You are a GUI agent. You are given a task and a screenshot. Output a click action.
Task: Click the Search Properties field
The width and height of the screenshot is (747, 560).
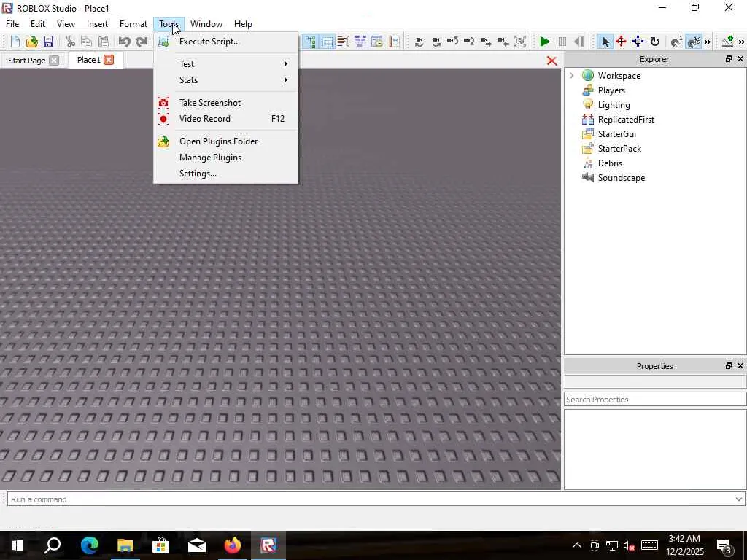pos(655,400)
